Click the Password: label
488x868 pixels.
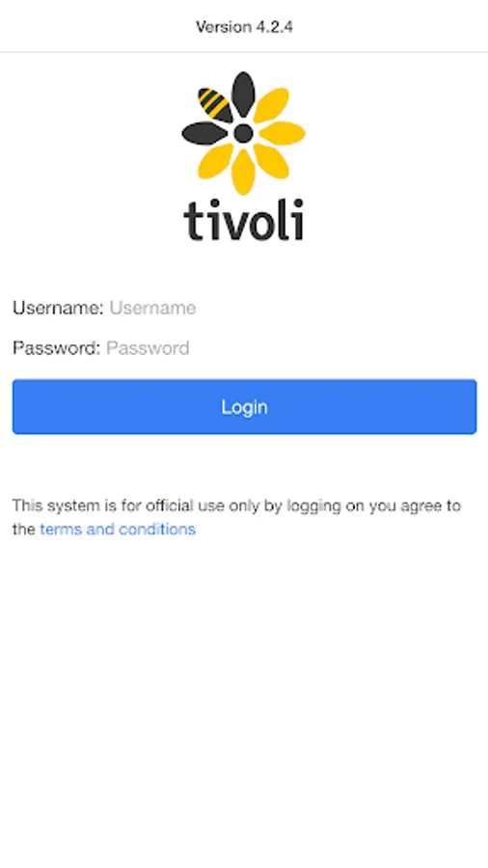(x=57, y=348)
